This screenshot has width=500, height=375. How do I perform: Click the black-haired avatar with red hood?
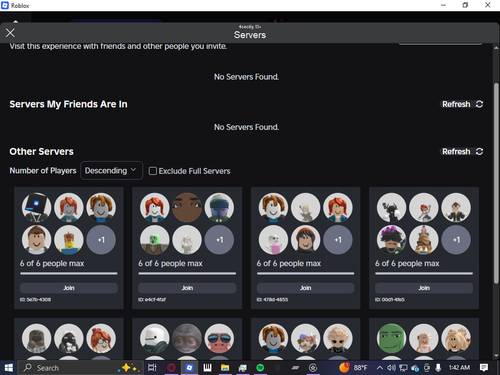pos(305,240)
